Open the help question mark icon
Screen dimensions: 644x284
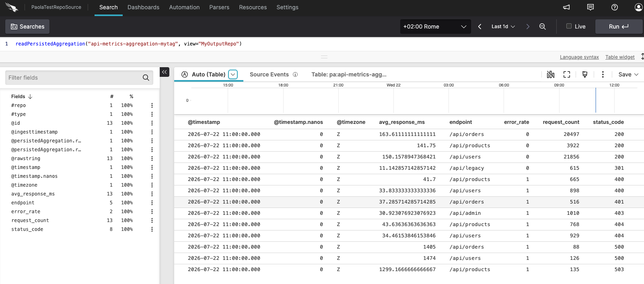[x=615, y=7]
